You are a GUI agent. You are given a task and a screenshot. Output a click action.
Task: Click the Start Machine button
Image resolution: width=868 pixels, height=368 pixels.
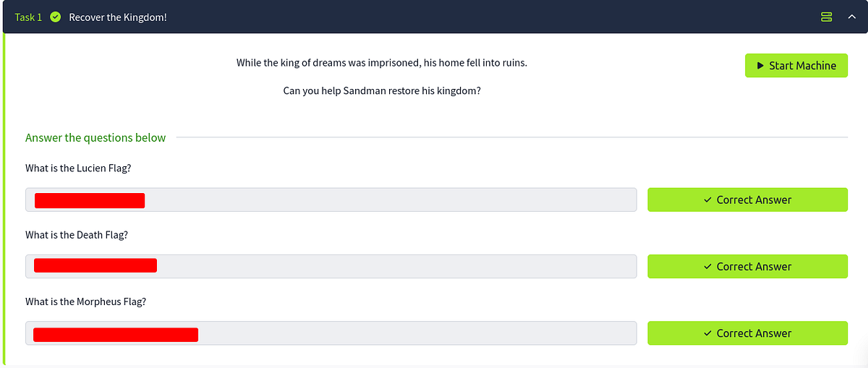pyautogui.click(x=796, y=65)
